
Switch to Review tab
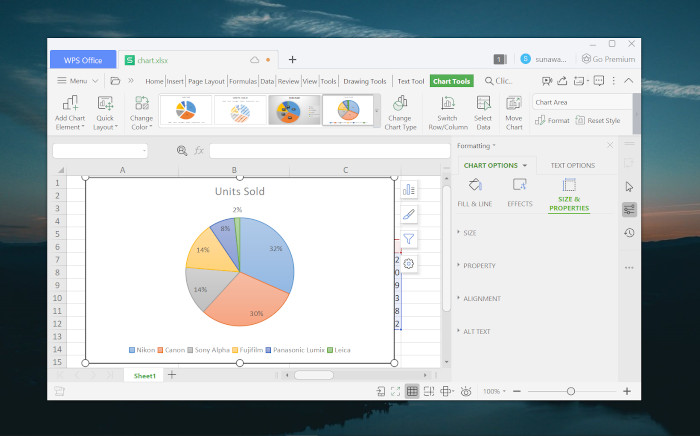coord(288,81)
